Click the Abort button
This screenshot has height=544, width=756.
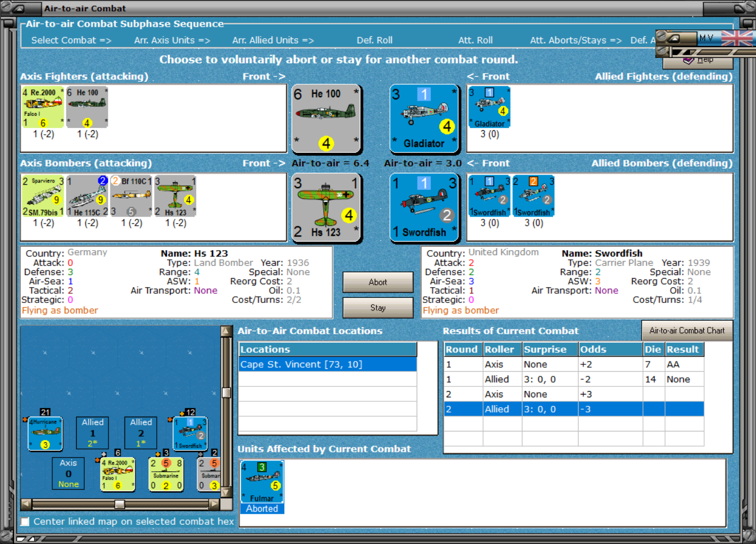click(x=378, y=282)
